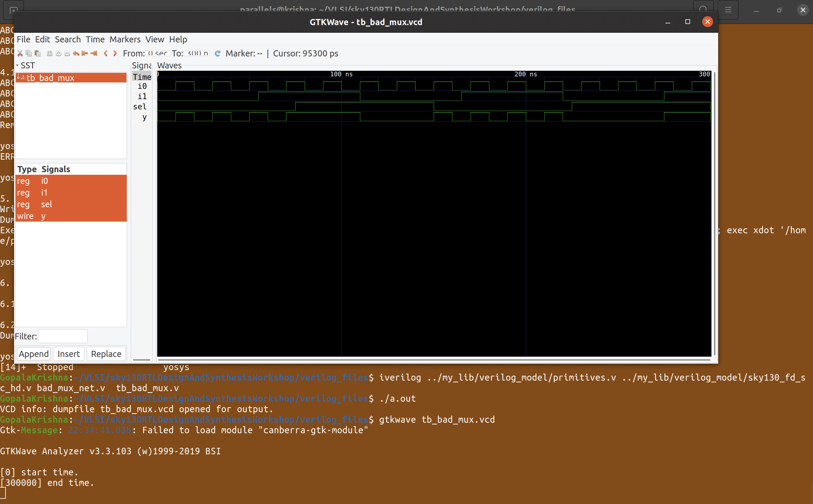Select the Cut Traces tool
The height and width of the screenshot is (504, 813).
click(x=20, y=53)
